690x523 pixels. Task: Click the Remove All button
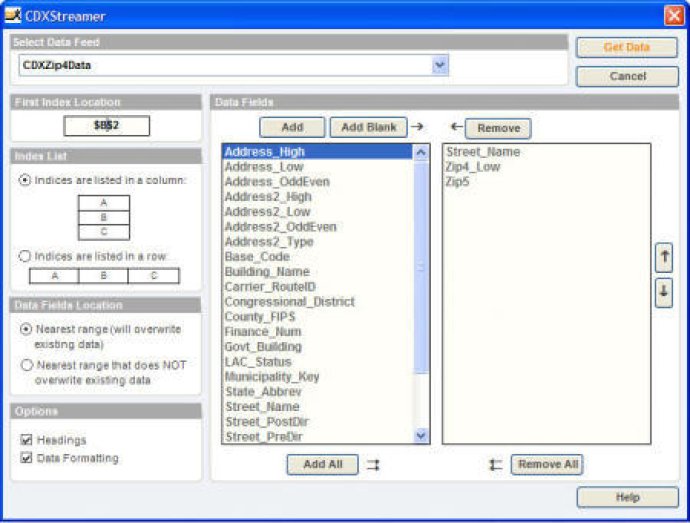pos(547,464)
